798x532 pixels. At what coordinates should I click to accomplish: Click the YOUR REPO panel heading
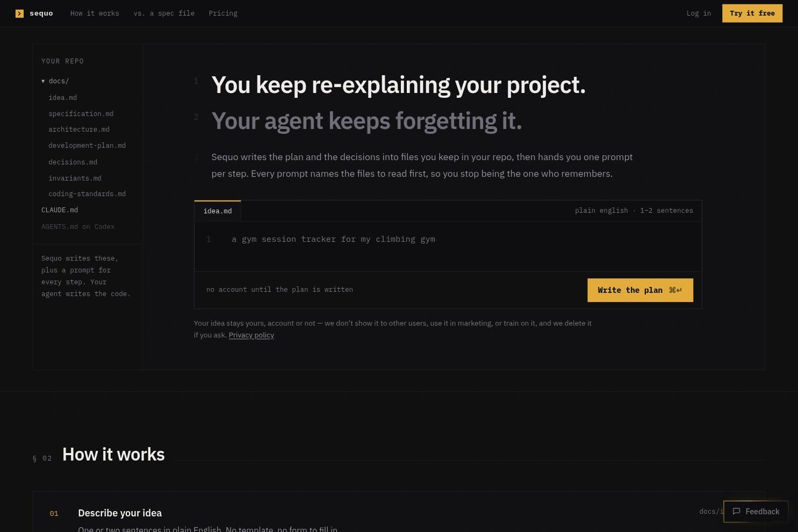pos(63,61)
